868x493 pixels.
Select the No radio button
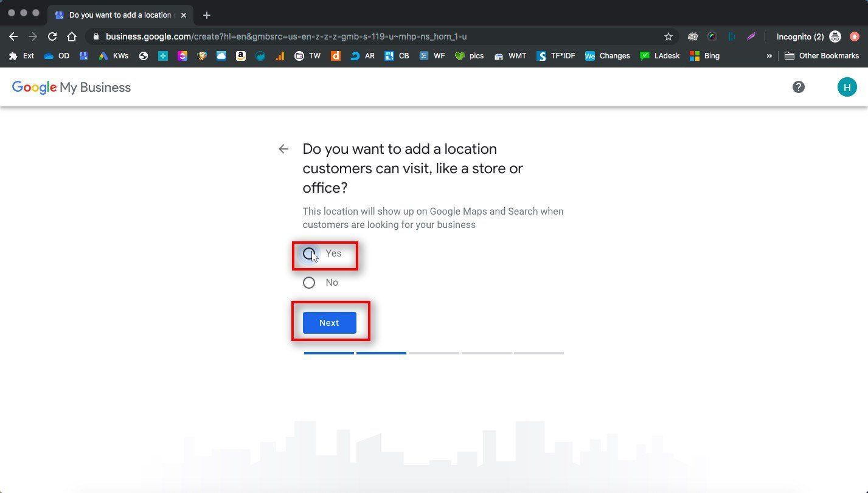[309, 283]
